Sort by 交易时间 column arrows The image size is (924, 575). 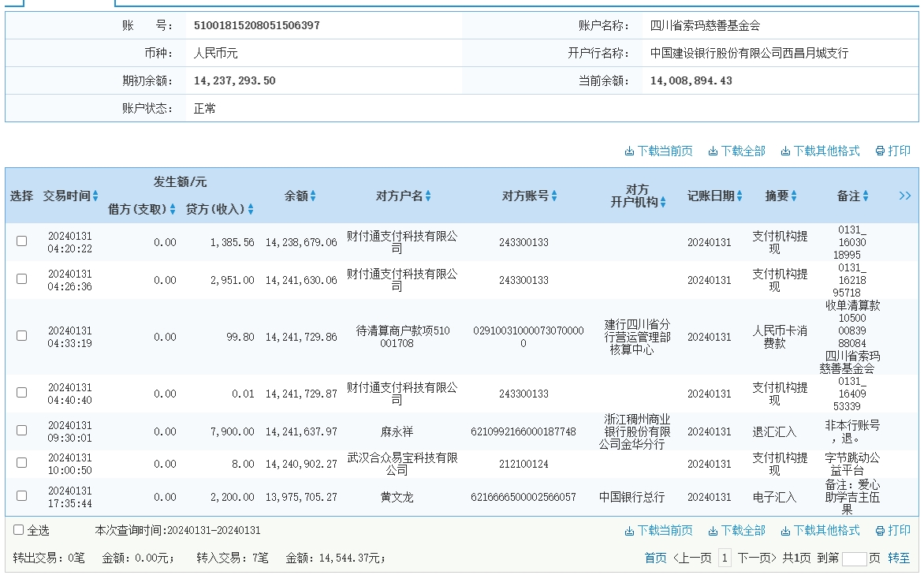(95, 196)
